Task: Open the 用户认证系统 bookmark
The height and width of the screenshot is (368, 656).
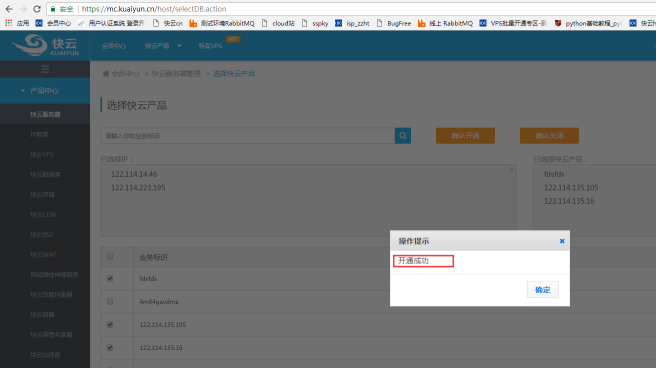Action: point(111,23)
